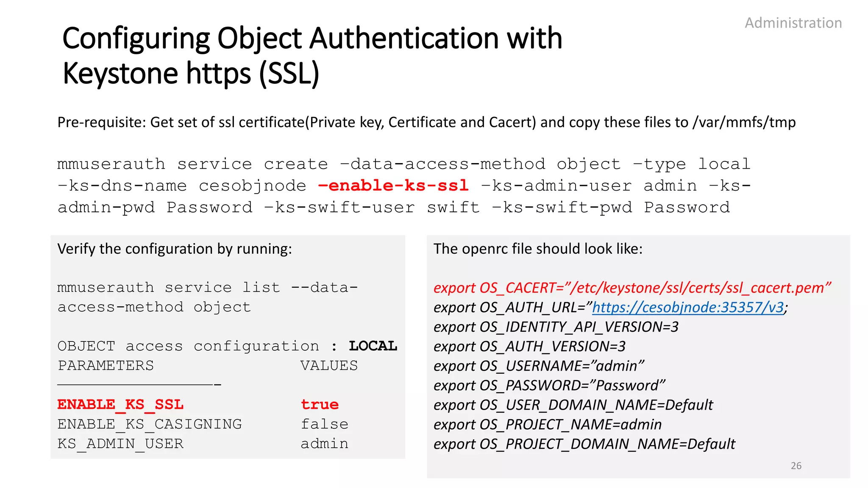Select the 'mmuserauth service create' command line
This screenshot has width=868, height=488.
pyautogui.click(x=404, y=164)
